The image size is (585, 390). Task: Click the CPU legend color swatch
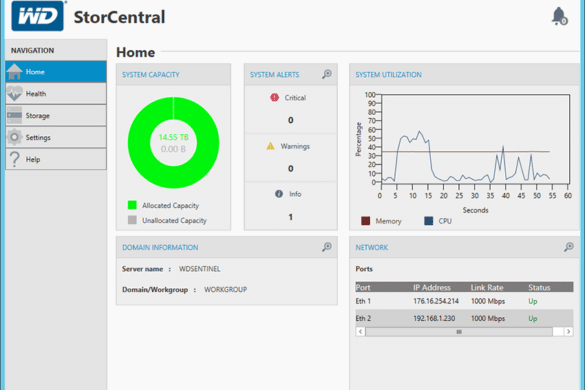coord(429,221)
